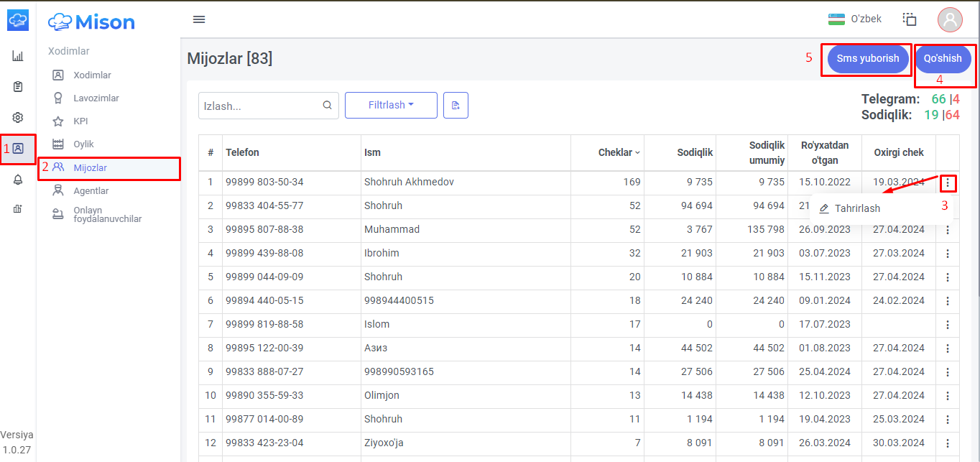The width and height of the screenshot is (980, 462).
Task: Open the statistics chart icon in left rail
Action: point(18,56)
